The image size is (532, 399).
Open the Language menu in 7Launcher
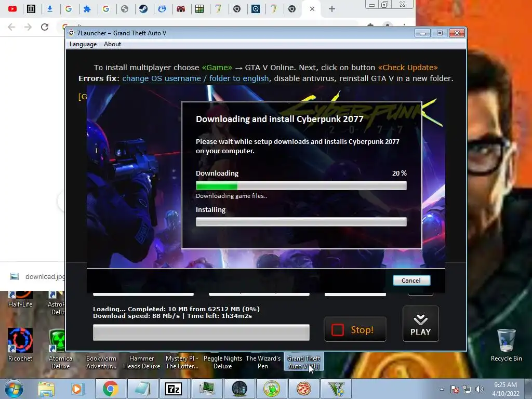pos(83,44)
